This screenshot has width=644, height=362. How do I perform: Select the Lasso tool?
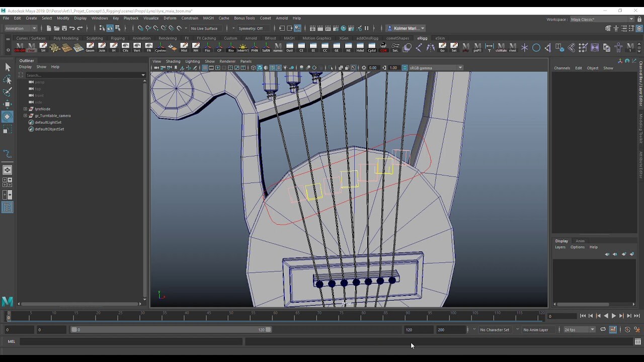[x=8, y=79]
